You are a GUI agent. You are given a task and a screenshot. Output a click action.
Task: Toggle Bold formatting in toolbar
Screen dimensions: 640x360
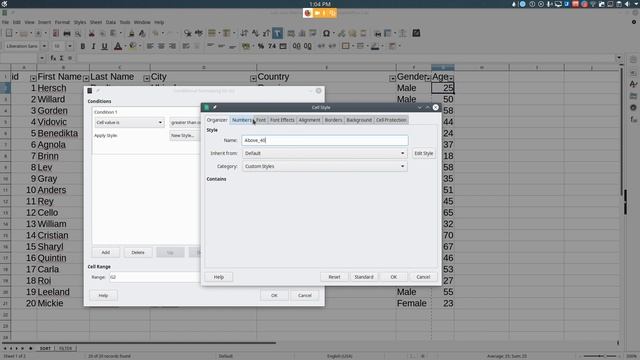(x=83, y=46)
